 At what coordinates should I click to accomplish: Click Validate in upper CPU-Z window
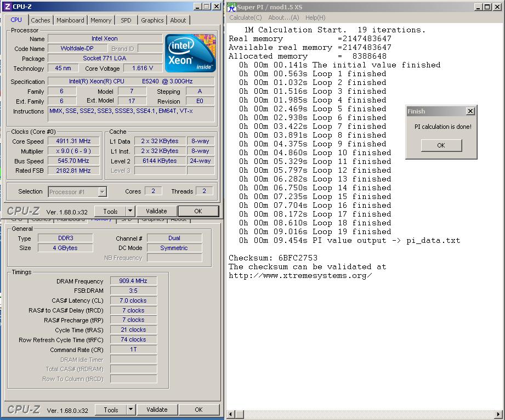pyautogui.click(x=156, y=211)
